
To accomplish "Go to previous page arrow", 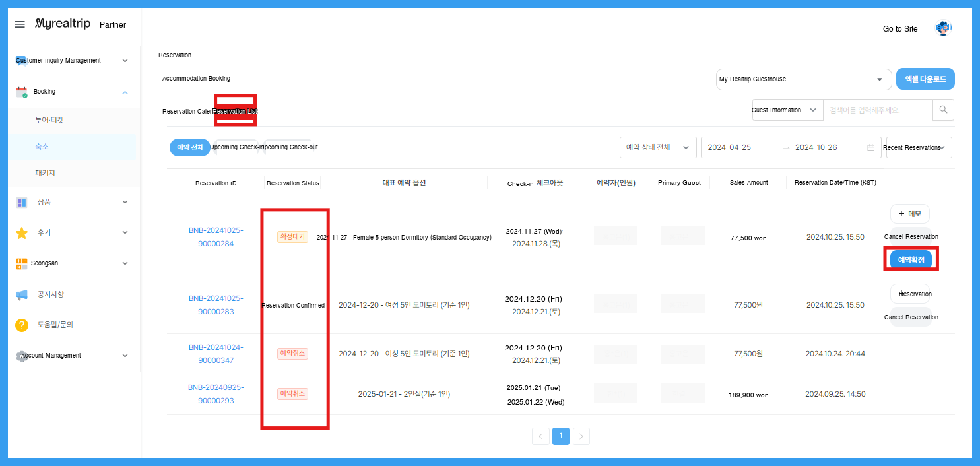I will 540,436.
